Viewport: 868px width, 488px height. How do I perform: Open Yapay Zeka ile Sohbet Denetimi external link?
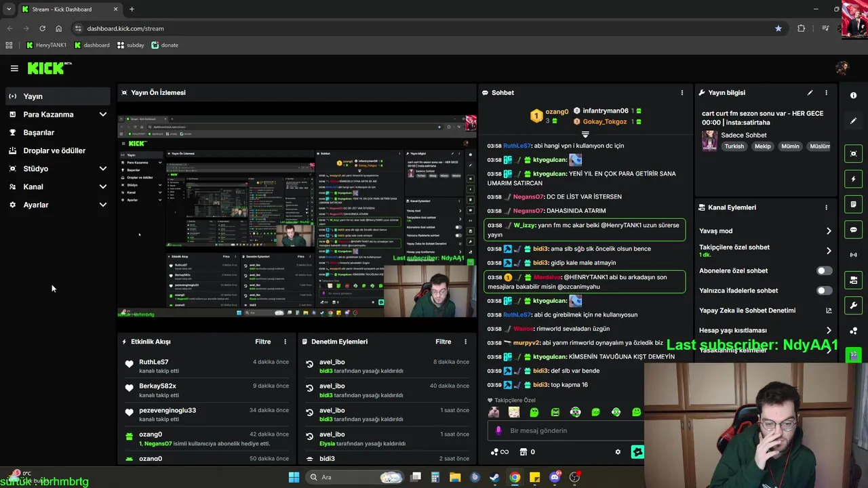pyautogui.click(x=829, y=310)
